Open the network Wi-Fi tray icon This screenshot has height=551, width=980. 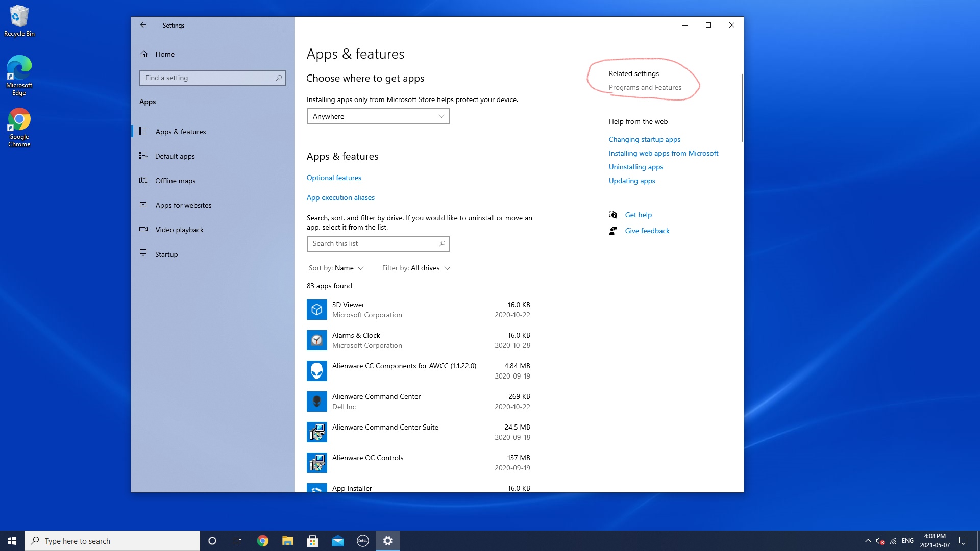[893, 541]
